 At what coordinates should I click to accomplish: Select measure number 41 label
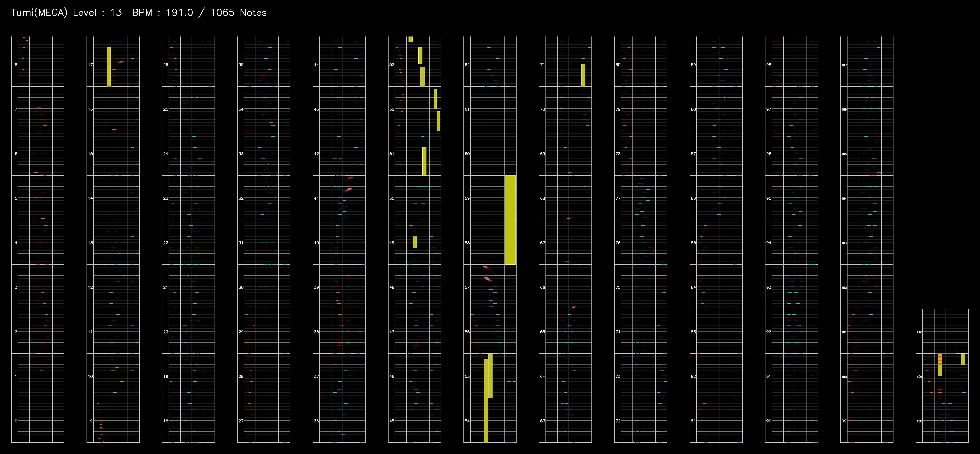tap(317, 198)
